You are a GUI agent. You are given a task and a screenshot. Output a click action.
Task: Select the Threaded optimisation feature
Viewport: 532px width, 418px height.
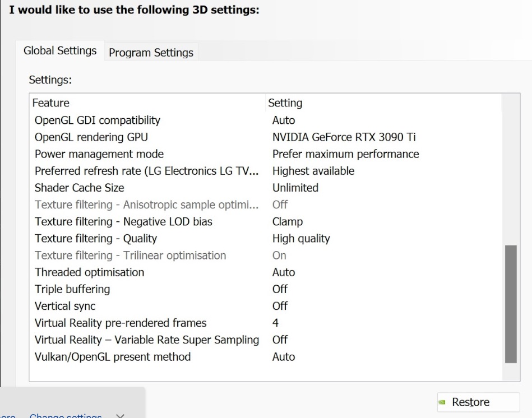click(89, 272)
